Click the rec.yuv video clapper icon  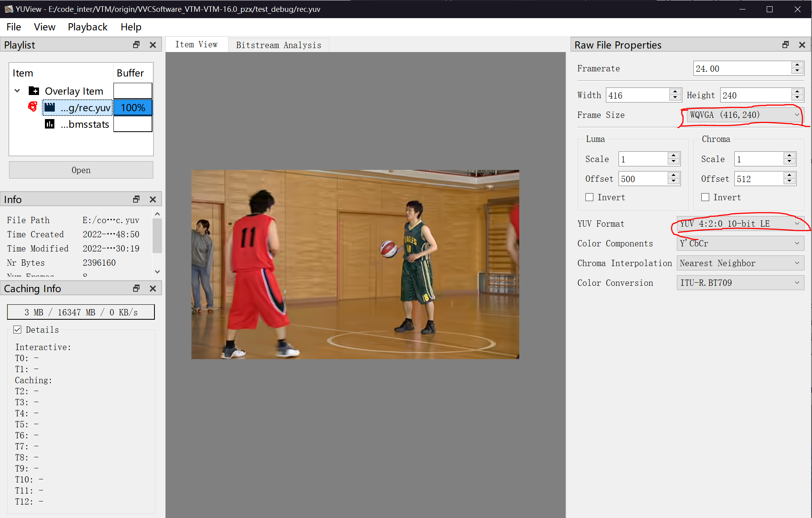(x=50, y=107)
